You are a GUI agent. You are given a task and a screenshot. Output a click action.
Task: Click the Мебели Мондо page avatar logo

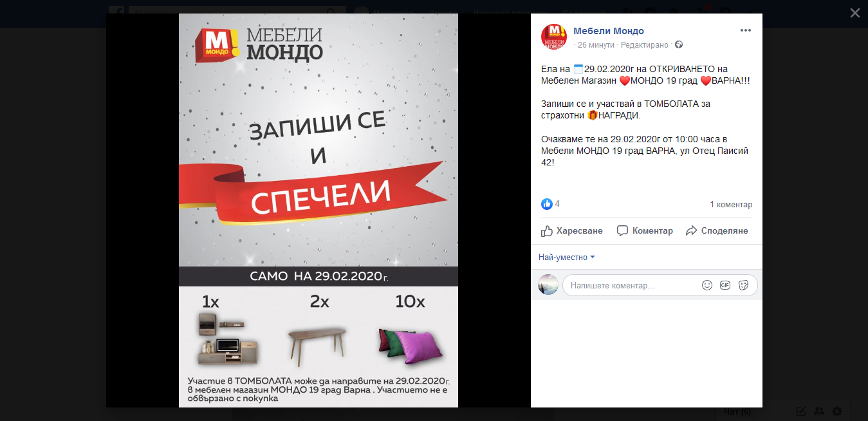pyautogui.click(x=554, y=37)
